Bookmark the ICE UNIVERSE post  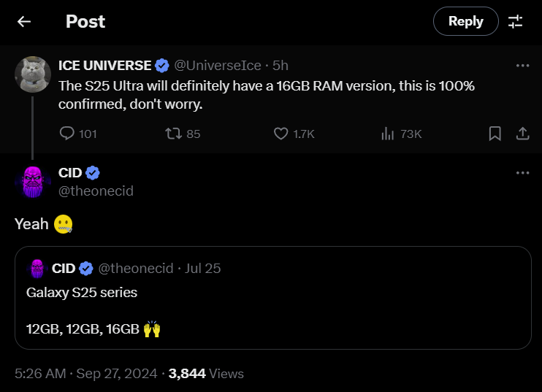click(495, 134)
